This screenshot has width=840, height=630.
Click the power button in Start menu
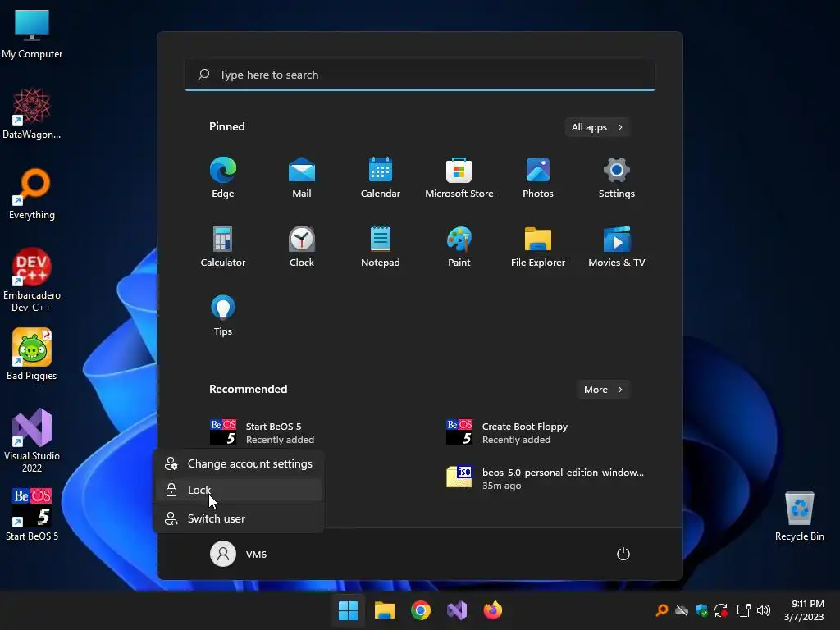coord(623,554)
